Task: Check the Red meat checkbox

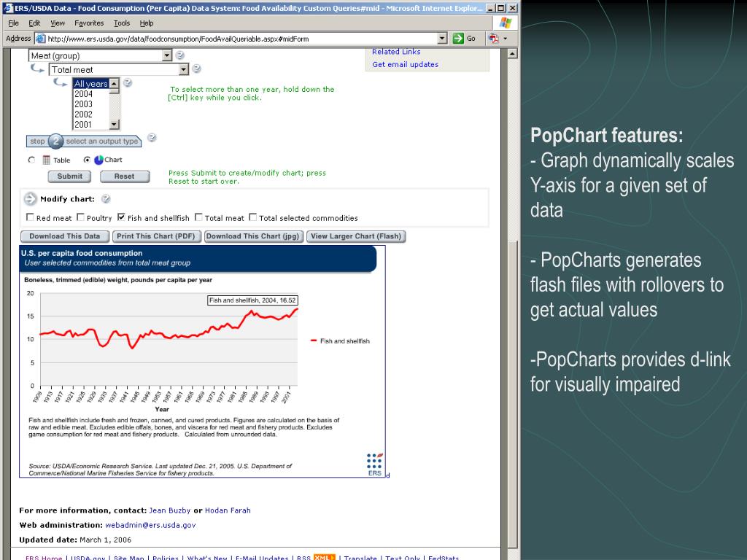Action: point(30,217)
